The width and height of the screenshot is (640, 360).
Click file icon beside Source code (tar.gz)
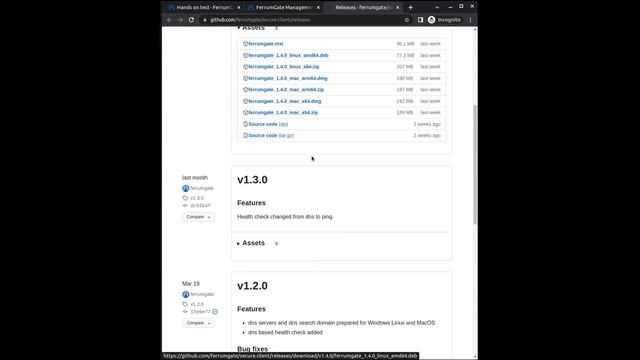[245, 135]
